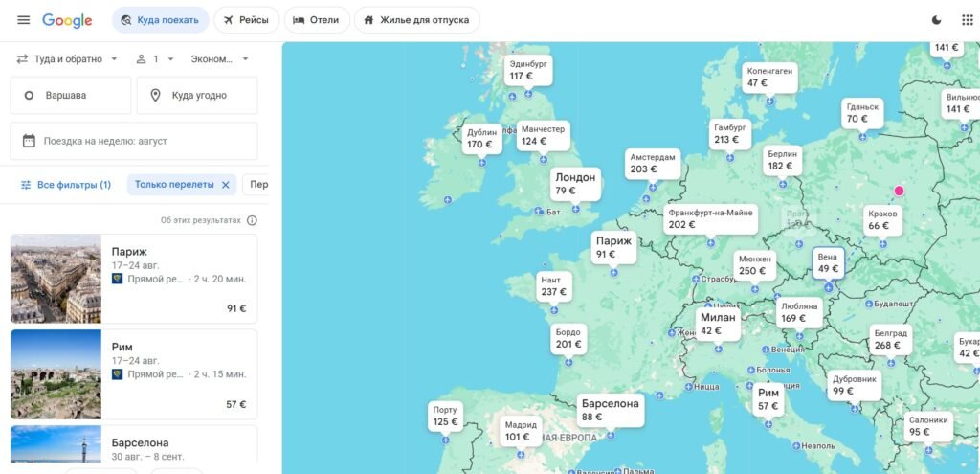
Task: Click the airport marker near Болонья
Action: point(749,370)
